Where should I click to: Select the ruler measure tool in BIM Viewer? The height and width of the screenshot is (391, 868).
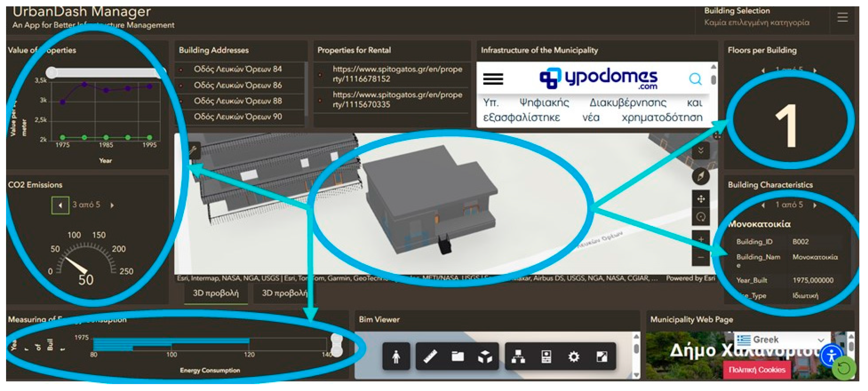pyautogui.click(x=430, y=356)
